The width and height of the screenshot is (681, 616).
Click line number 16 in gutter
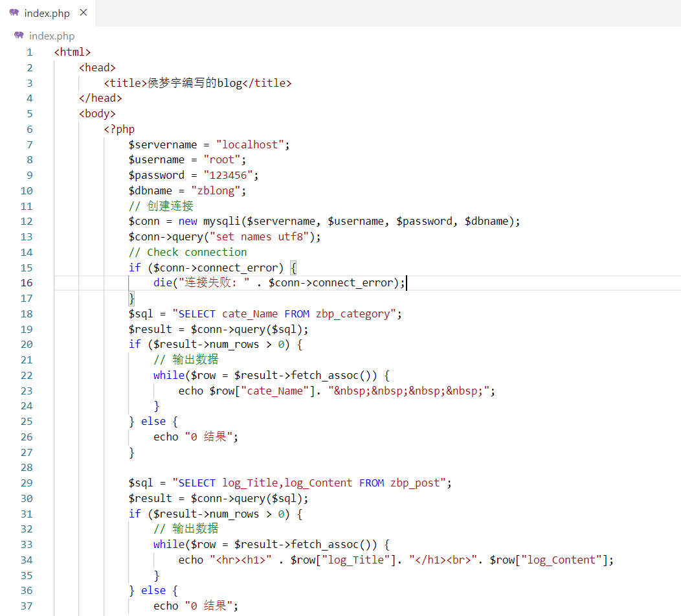click(x=27, y=283)
